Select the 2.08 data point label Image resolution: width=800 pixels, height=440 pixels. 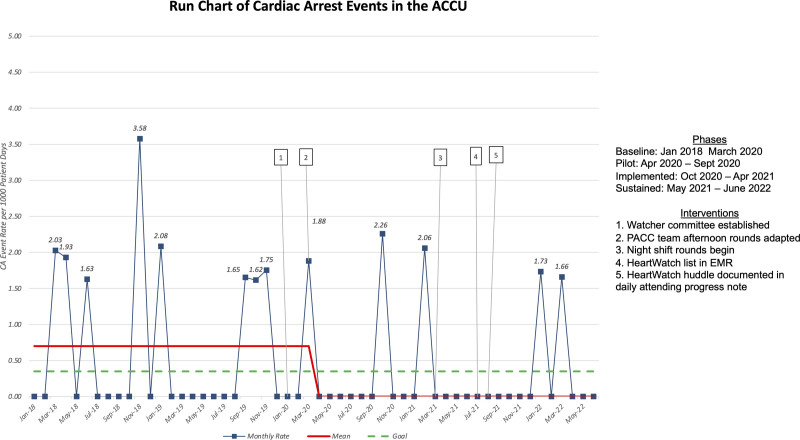click(160, 236)
